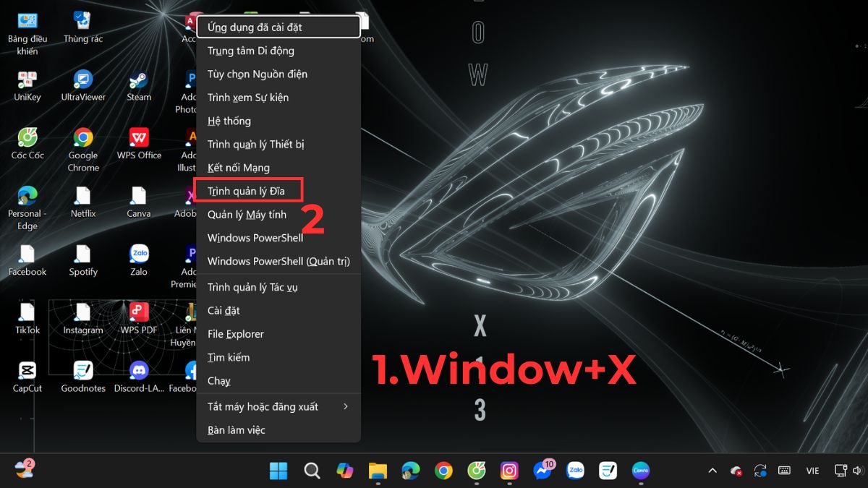
Task: Open Canva from the taskbar
Action: tap(641, 471)
